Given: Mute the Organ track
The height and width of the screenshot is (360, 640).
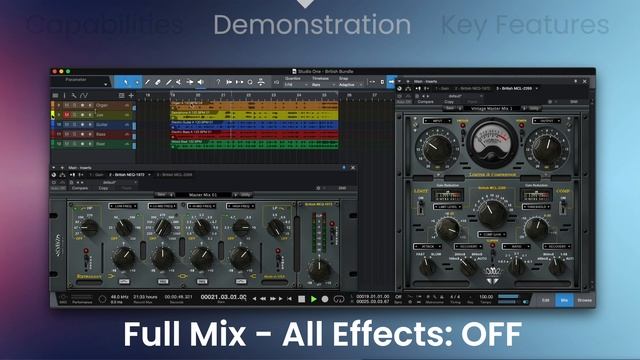Looking at the screenshot, I should pyautogui.click(x=67, y=105).
